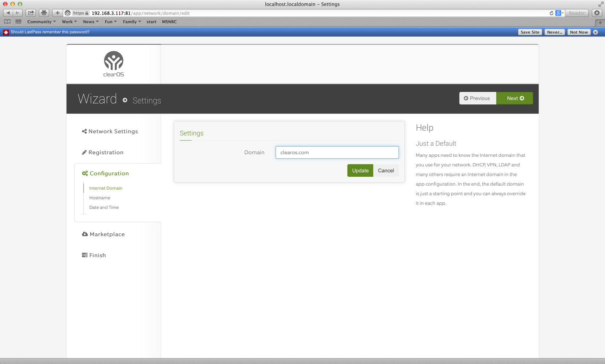Click the Wizard breadcrumb arrow icon
Screen dimensions: 605x364
[125, 100]
